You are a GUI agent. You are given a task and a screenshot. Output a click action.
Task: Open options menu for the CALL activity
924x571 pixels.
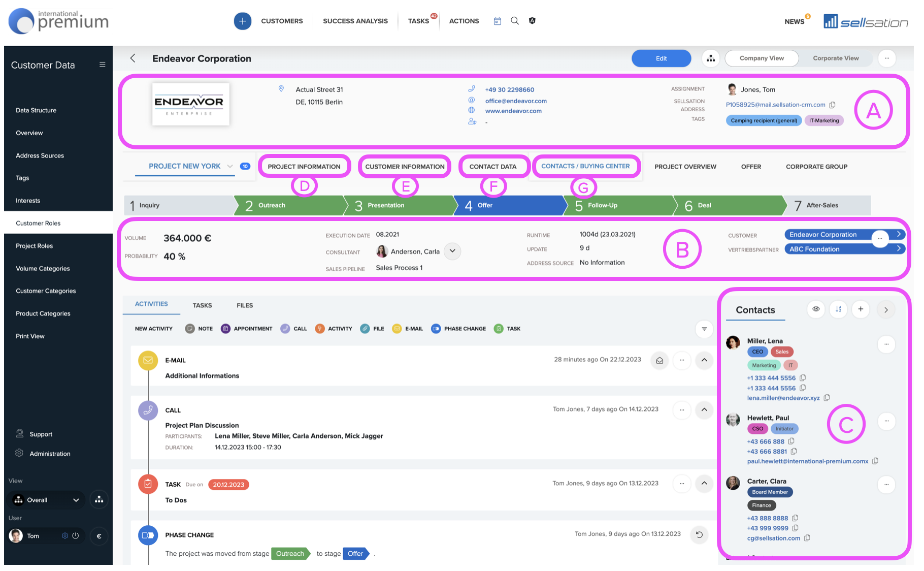682,410
